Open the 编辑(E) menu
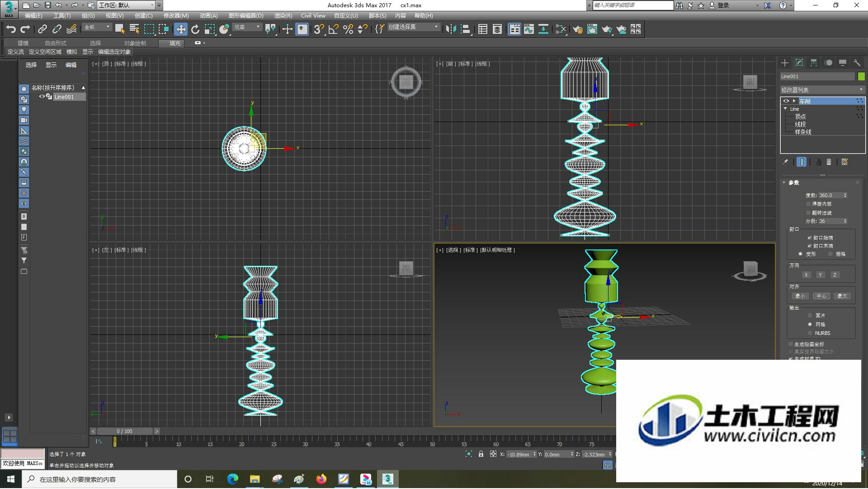This screenshot has height=489, width=868. point(33,16)
